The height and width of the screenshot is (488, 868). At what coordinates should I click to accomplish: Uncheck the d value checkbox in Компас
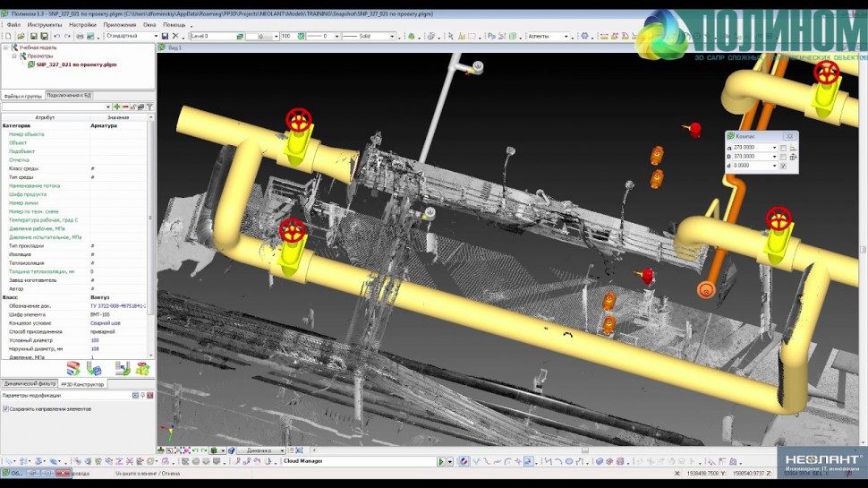coord(783,166)
